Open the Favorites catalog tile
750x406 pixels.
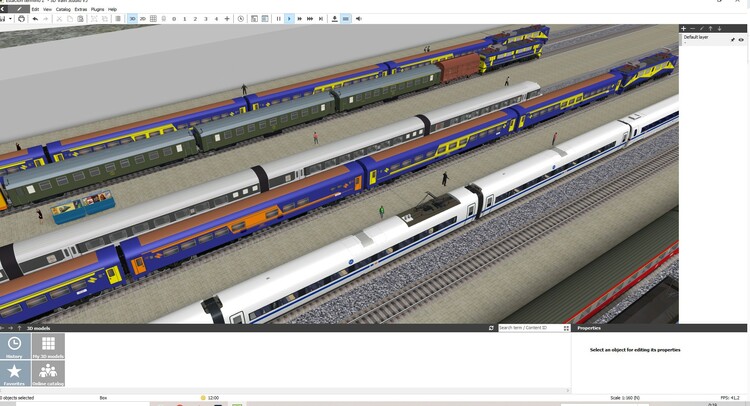15,373
